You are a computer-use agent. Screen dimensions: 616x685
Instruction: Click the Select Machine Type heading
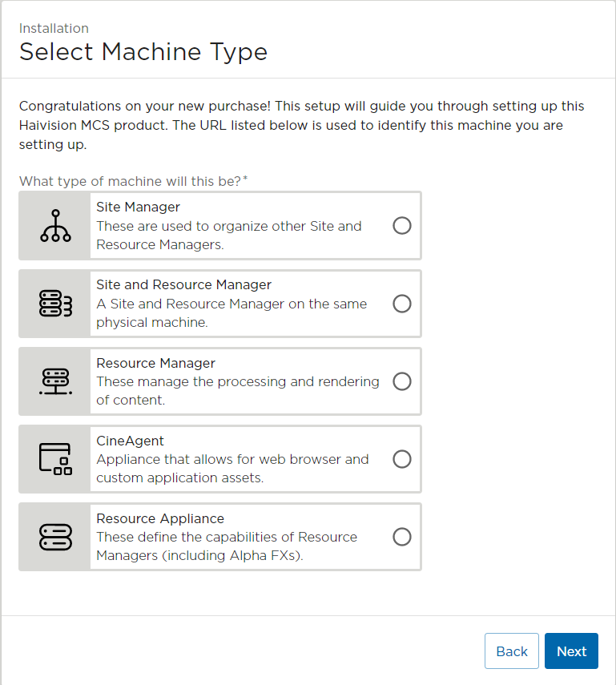(143, 51)
